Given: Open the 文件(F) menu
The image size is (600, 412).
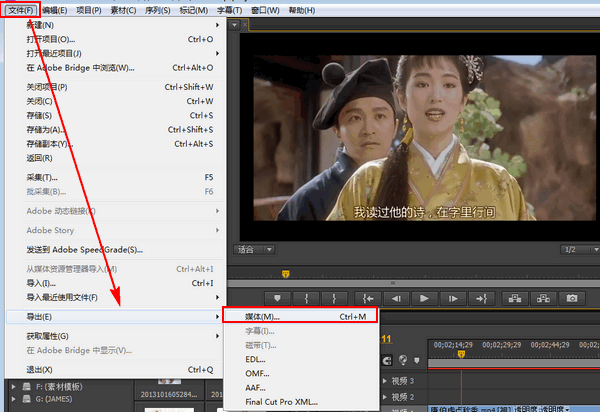Looking at the screenshot, I should tap(21, 10).
